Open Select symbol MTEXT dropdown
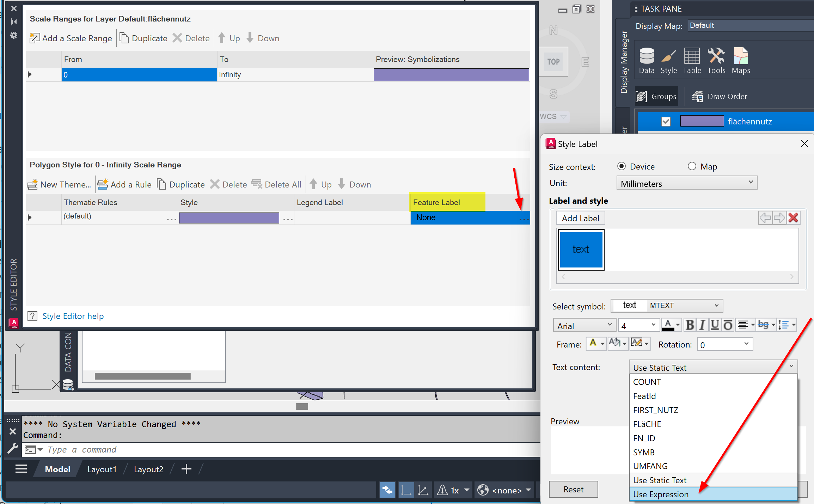The height and width of the screenshot is (504, 814). tap(667, 306)
